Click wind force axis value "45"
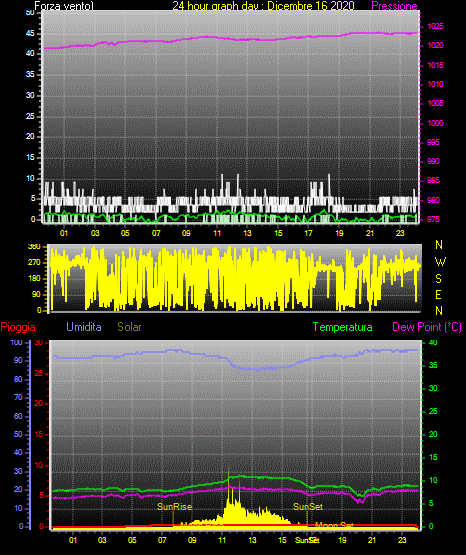 coord(30,33)
